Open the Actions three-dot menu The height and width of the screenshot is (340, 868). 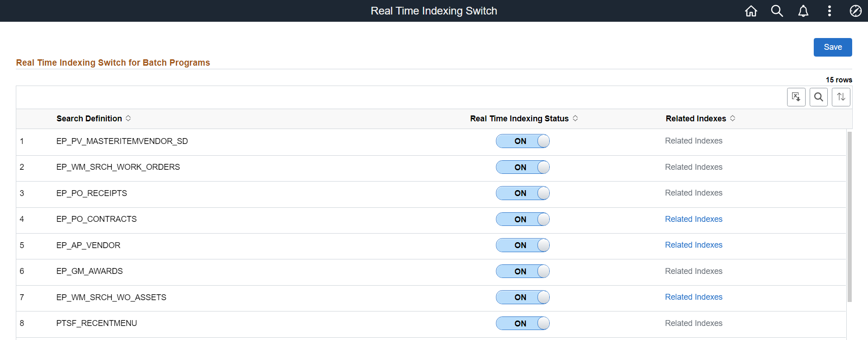click(x=830, y=11)
